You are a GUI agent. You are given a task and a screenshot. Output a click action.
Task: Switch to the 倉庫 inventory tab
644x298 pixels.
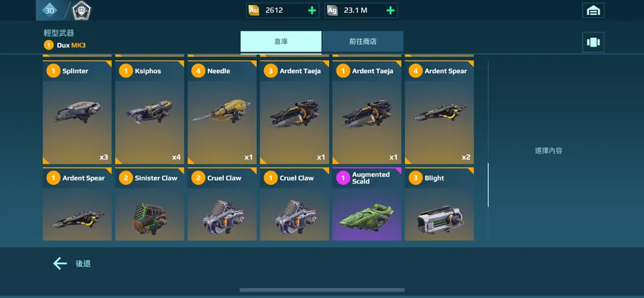click(281, 42)
